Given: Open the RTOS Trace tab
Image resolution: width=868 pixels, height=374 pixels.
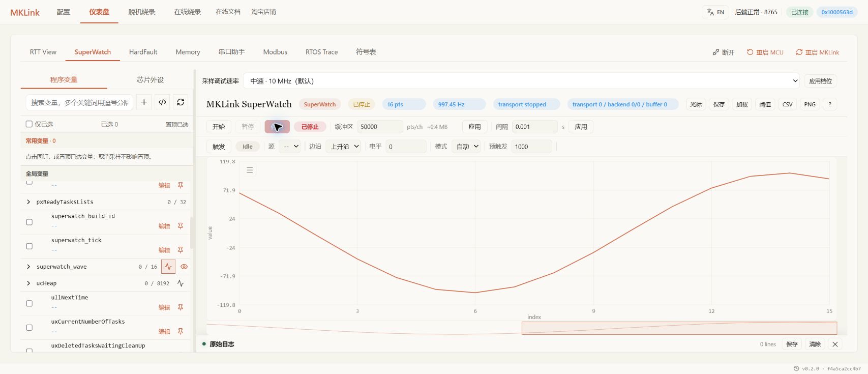Looking at the screenshot, I should pyautogui.click(x=321, y=52).
